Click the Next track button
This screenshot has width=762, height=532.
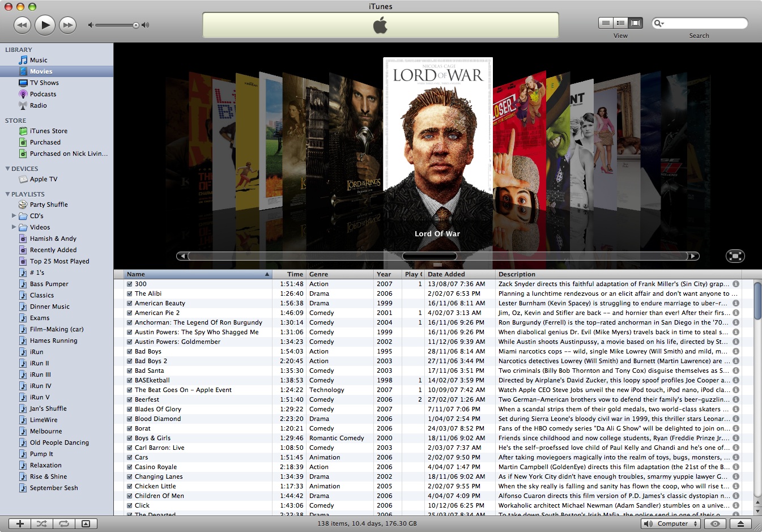[x=68, y=24]
